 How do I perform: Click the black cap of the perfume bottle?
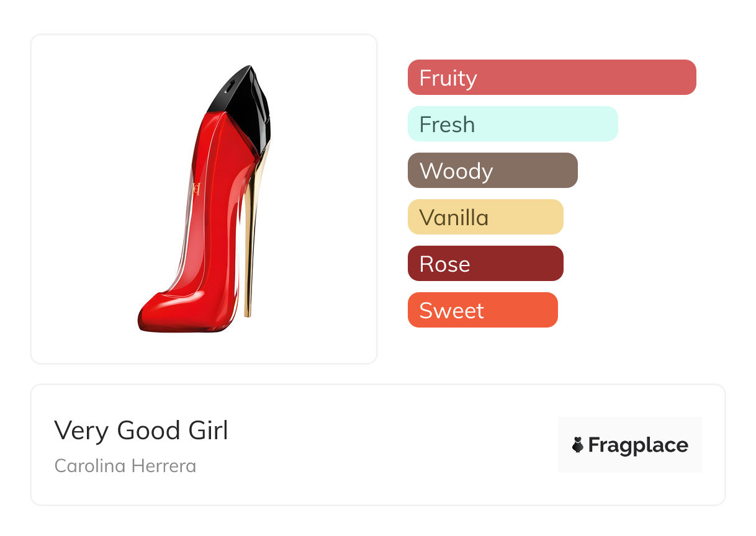coord(243,101)
